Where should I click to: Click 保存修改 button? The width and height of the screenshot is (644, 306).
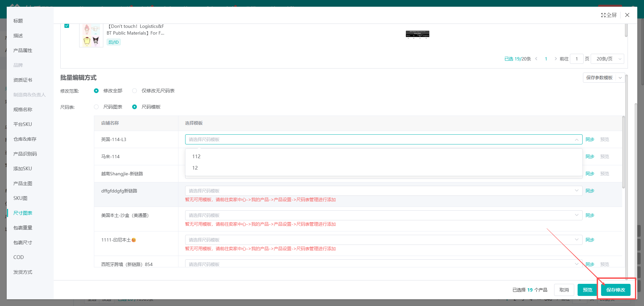[x=615, y=290]
